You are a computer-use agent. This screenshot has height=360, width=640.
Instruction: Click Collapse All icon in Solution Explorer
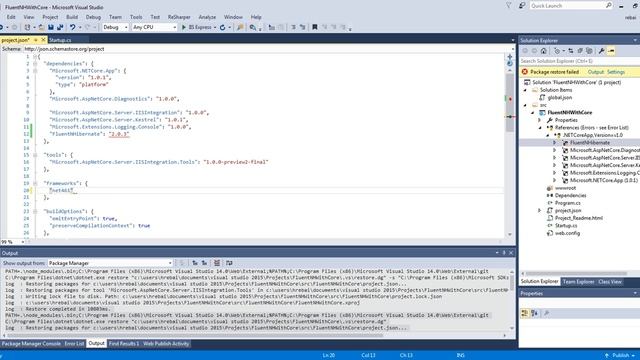click(x=580, y=51)
